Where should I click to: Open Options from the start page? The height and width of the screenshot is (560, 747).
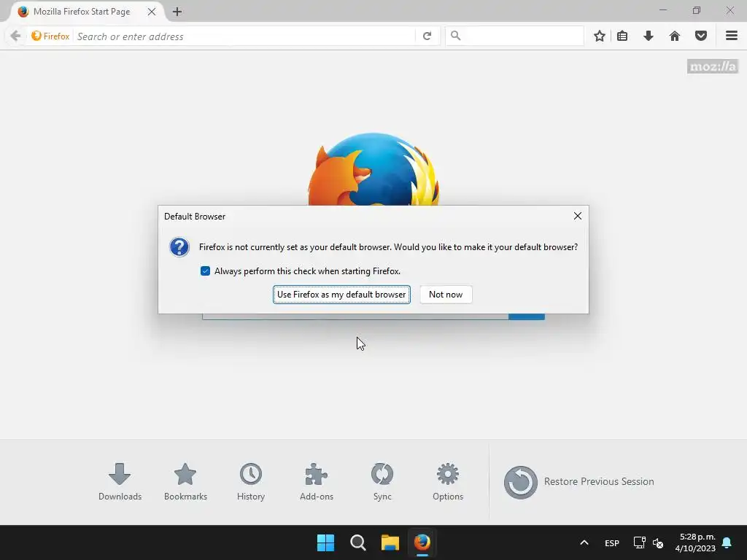(x=448, y=481)
